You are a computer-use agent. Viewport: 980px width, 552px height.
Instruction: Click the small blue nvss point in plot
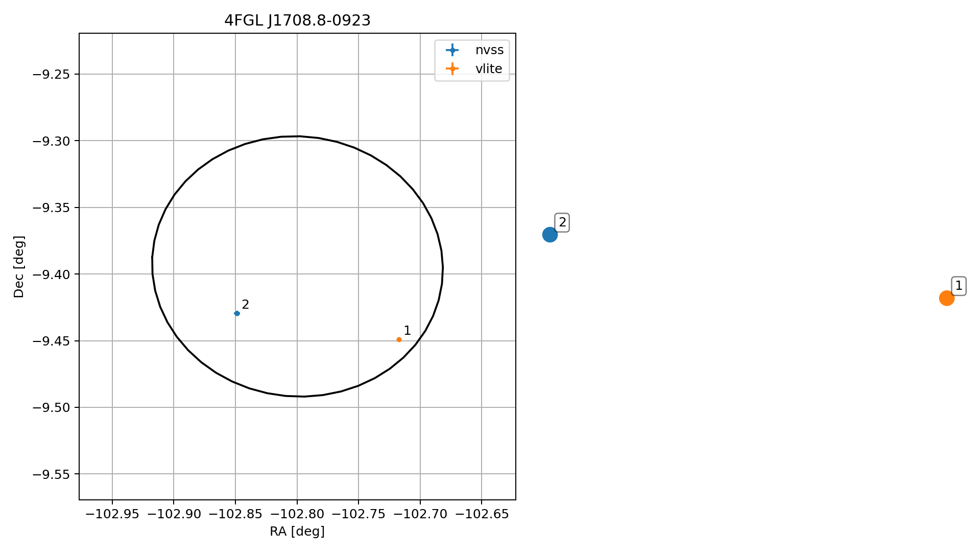[x=237, y=313]
